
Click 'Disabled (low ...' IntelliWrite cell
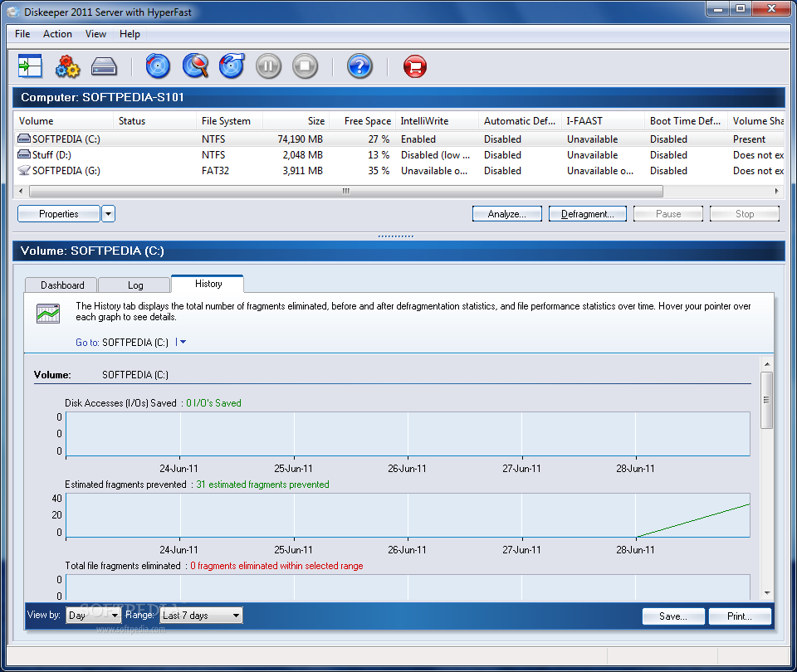coord(435,154)
